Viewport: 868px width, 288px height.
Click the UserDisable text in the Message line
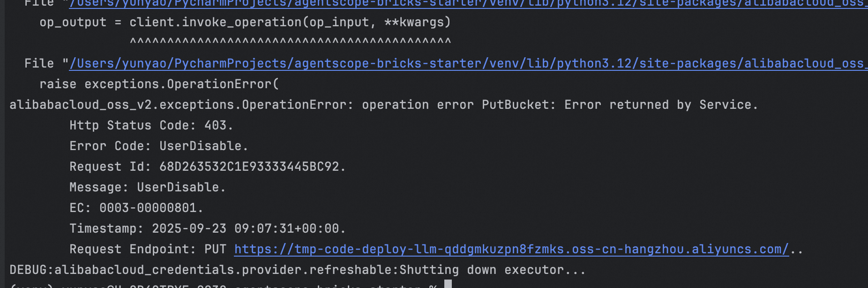click(178, 187)
